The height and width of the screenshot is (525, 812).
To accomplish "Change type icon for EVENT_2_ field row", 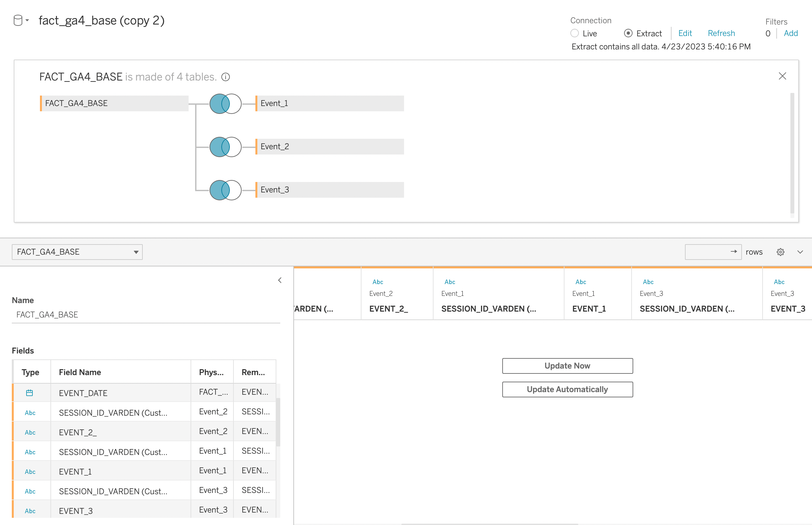I will tap(30, 432).
